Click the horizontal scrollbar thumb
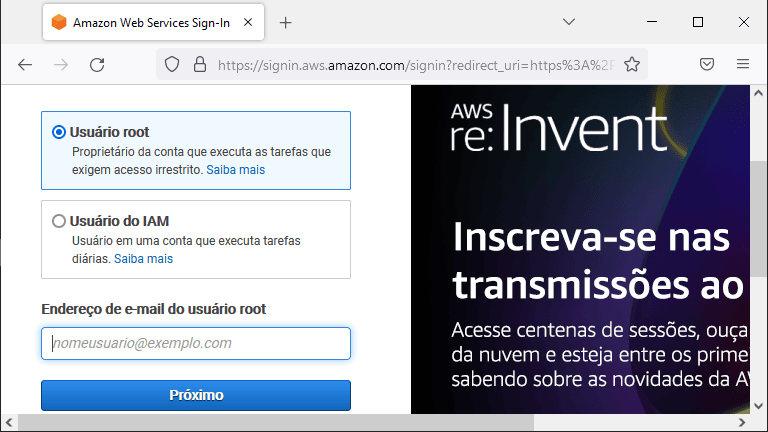Image resolution: width=768 pixels, height=432 pixels. (276, 422)
